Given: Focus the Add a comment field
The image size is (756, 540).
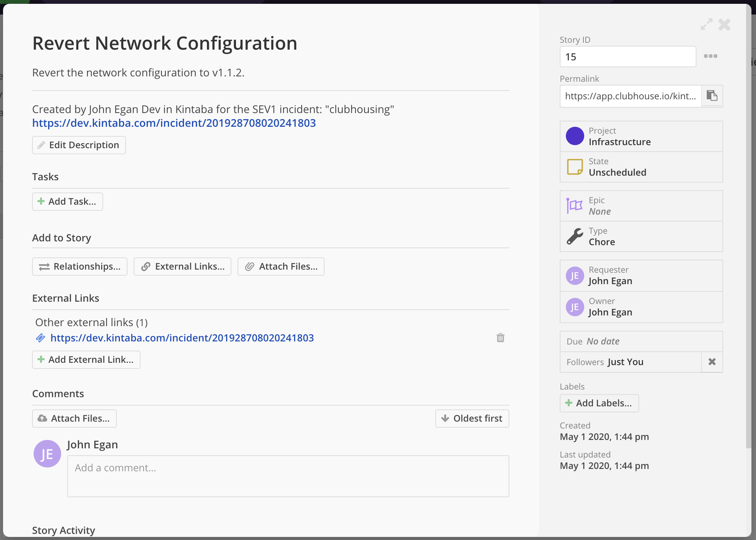Looking at the screenshot, I should 288,476.
